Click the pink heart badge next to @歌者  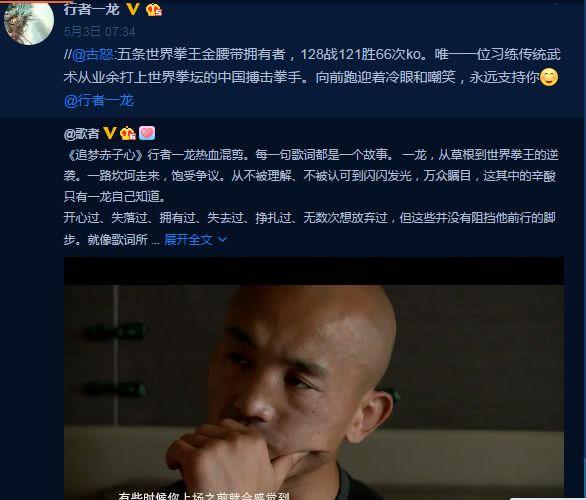coord(147,133)
